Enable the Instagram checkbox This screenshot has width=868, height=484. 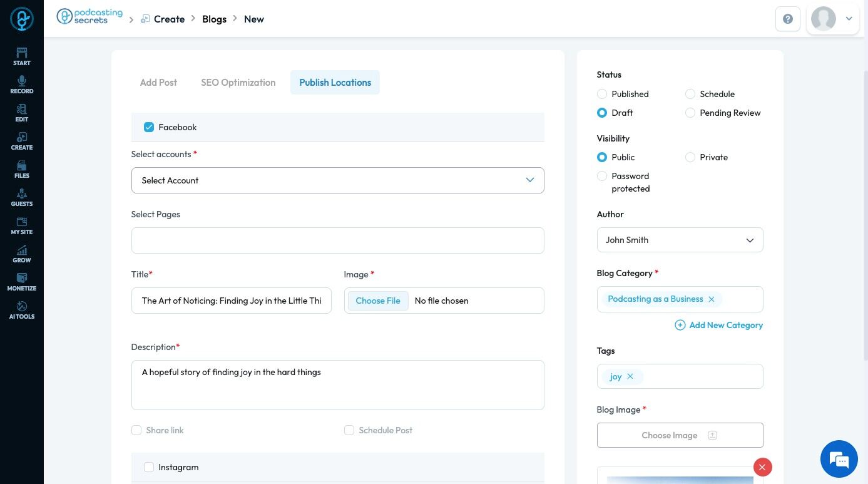[x=149, y=467]
